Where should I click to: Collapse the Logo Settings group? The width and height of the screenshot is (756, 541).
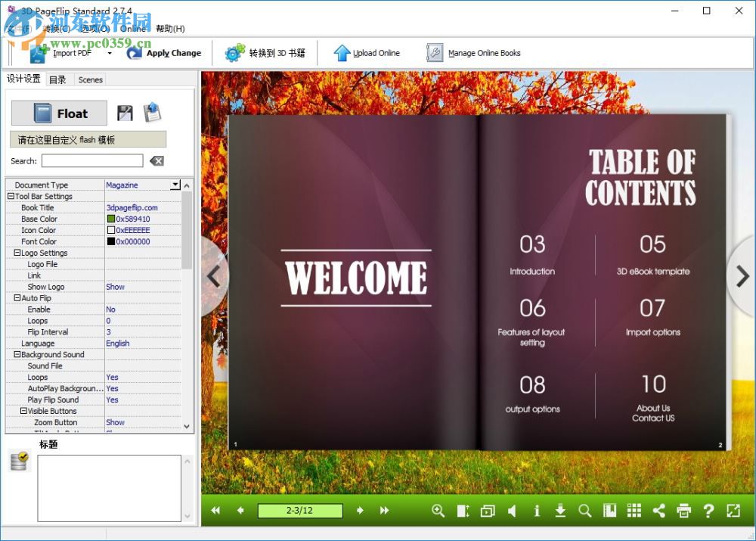17,253
